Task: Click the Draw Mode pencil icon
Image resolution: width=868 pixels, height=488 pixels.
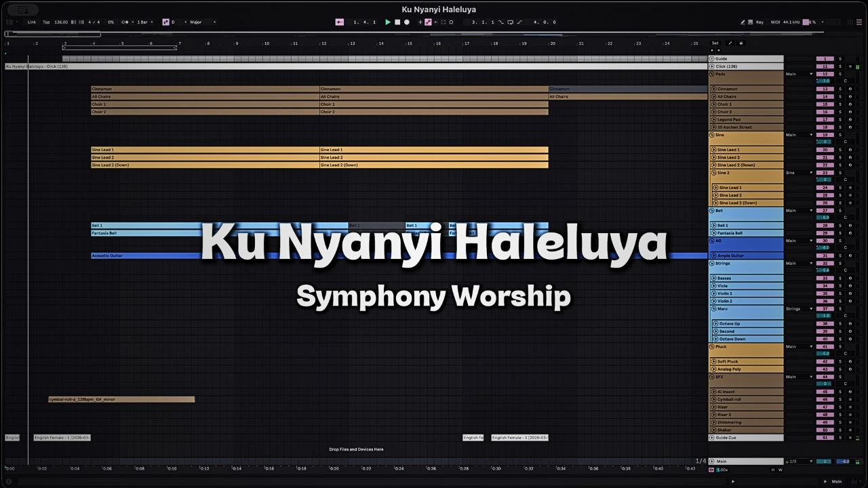Action: (743, 22)
